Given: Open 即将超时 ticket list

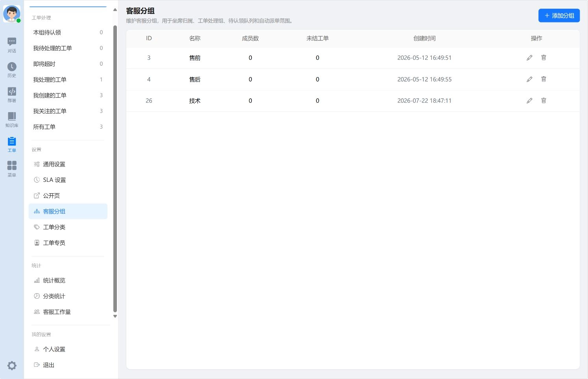Looking at the screenshot, I should 68,64.
